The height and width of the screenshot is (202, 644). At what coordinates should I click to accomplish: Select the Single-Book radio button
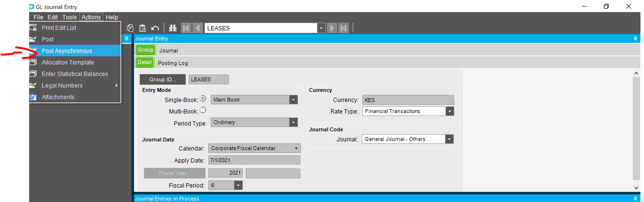(203, 99)
